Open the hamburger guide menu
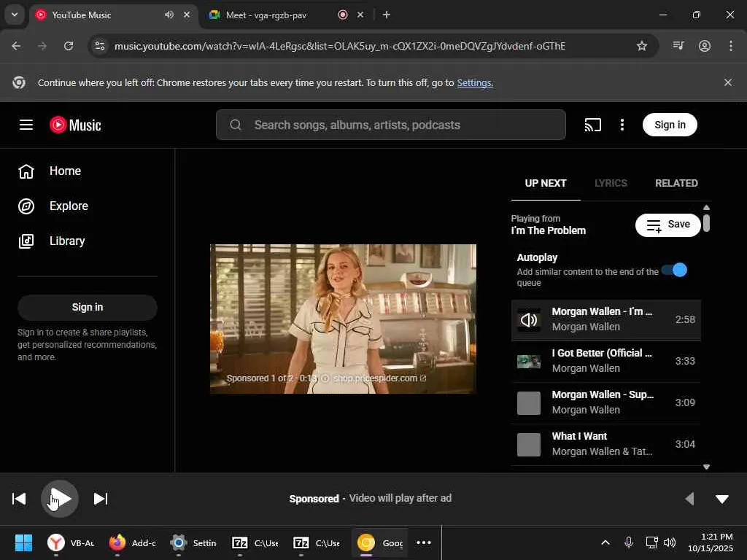 [26, 125]
